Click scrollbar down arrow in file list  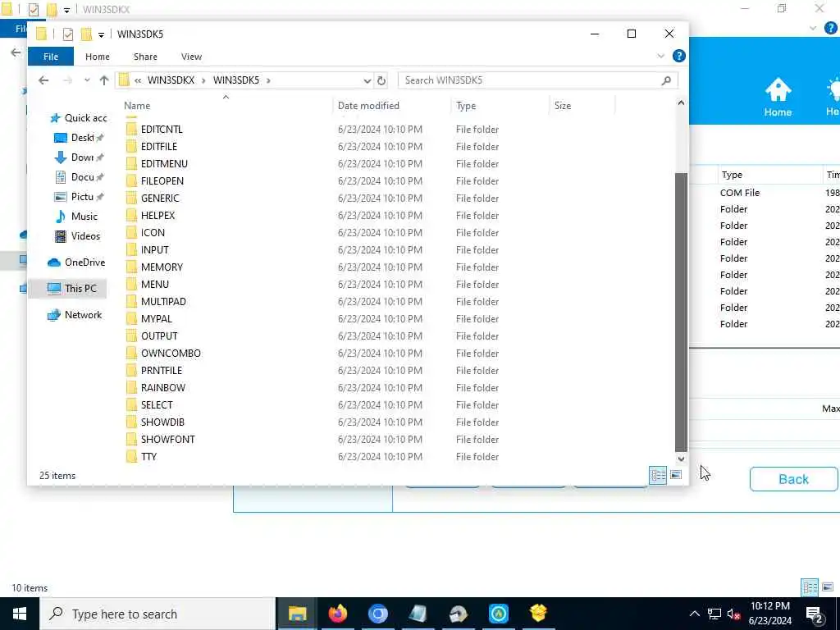coord(681,459)
